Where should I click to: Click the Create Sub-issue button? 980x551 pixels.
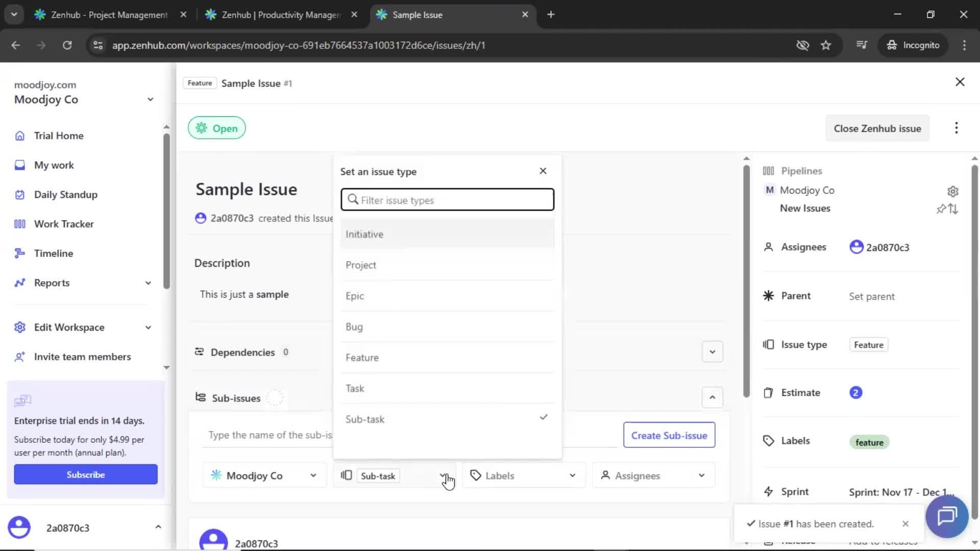669,435
